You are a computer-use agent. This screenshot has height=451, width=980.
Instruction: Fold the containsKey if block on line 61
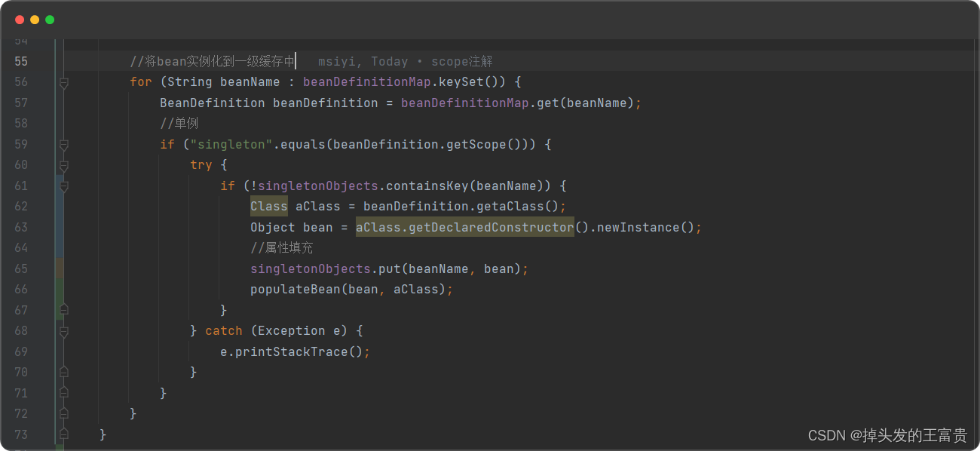coord(64,186)
